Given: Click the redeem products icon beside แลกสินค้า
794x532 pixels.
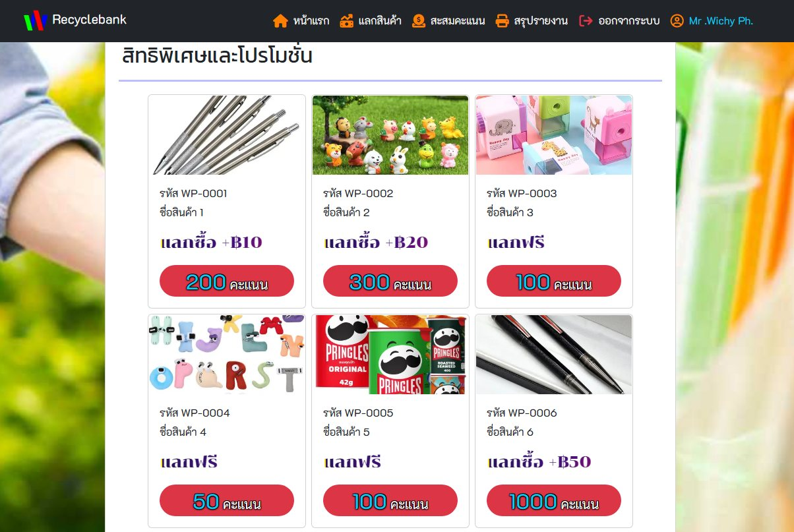Looking at the screenshot, I should (347, 21).
